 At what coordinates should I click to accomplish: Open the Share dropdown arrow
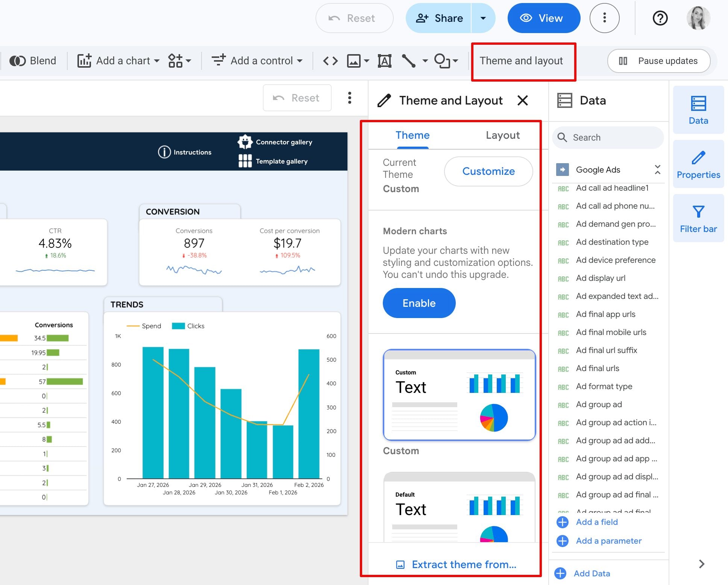(483, 18)
